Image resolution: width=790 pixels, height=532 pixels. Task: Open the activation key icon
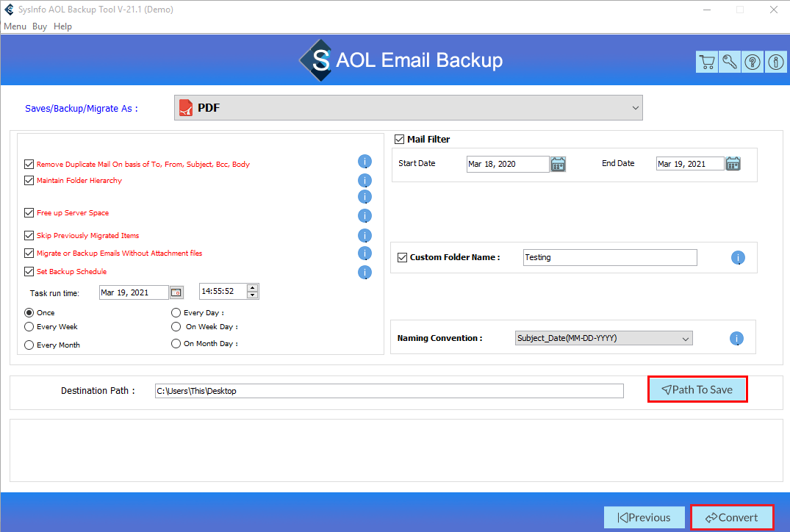729,62
